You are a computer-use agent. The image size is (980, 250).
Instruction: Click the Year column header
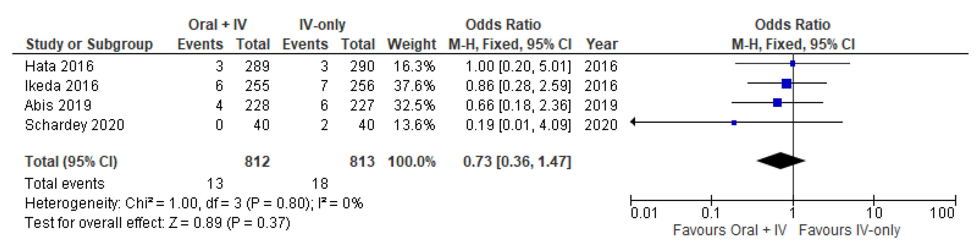click(x=601, y=44)
